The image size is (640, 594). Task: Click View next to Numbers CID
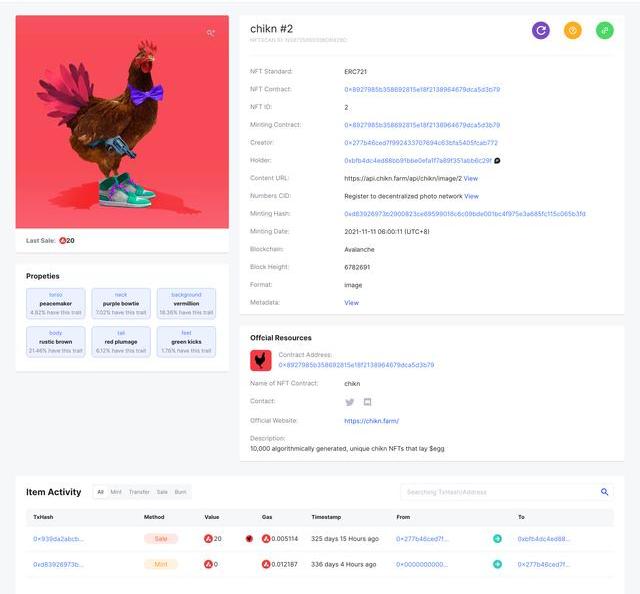point(471,196)
